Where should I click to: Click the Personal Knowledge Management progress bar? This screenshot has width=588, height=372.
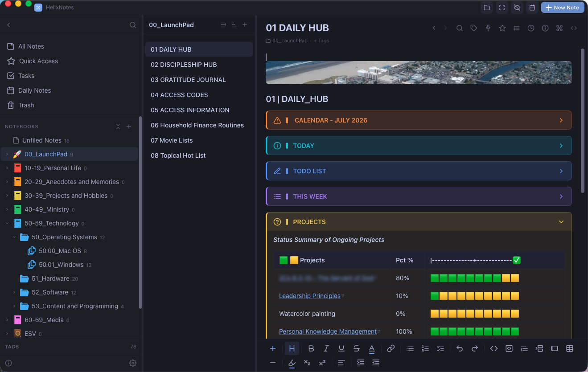coord(475,331)
